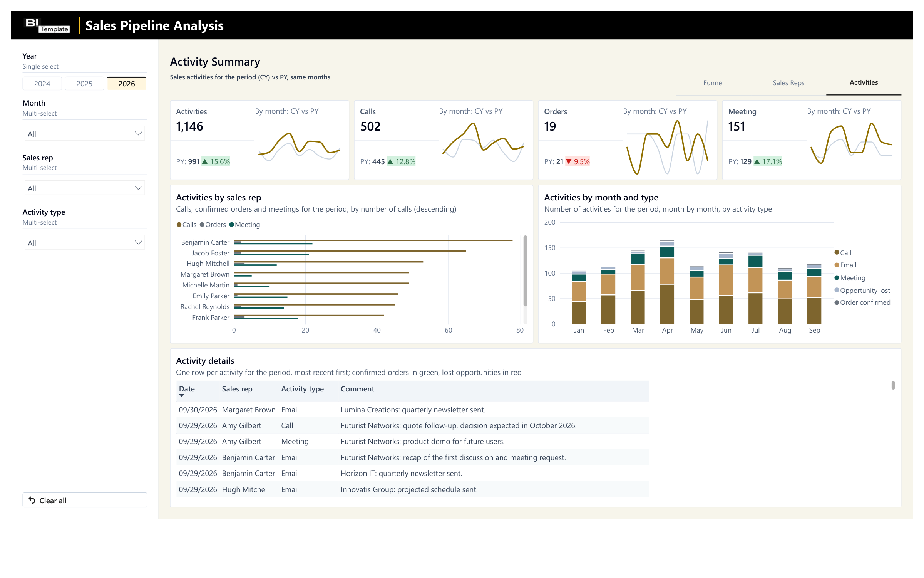Switch to the Sales Reps tab
Screen dimensions: 924x578
pos(788,83)
